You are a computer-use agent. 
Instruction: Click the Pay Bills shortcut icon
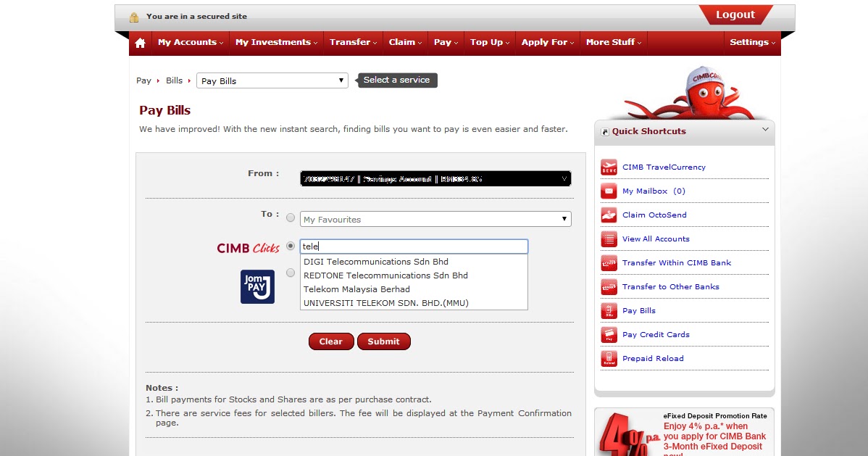click(609, 311)
